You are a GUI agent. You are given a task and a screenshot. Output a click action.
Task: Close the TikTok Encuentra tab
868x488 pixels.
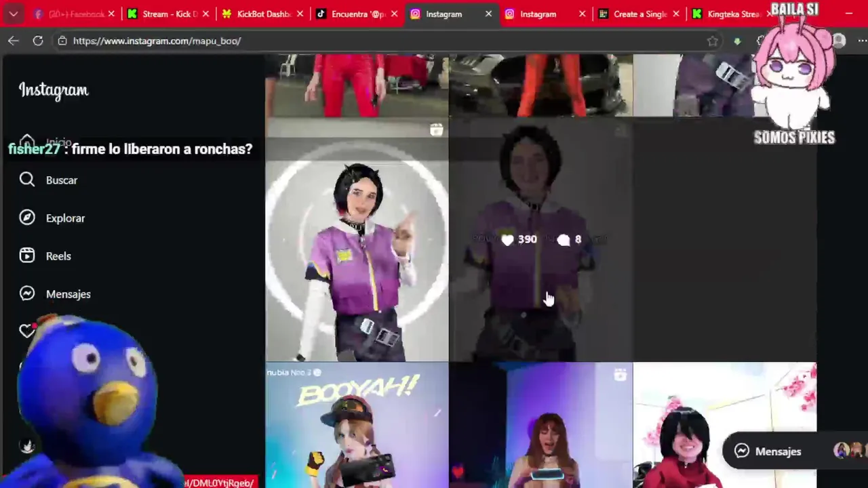[x=394, y=14]
